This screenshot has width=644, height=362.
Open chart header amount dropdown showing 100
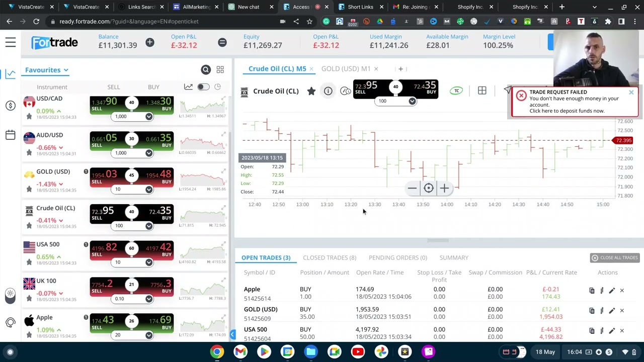click(412, 101)
